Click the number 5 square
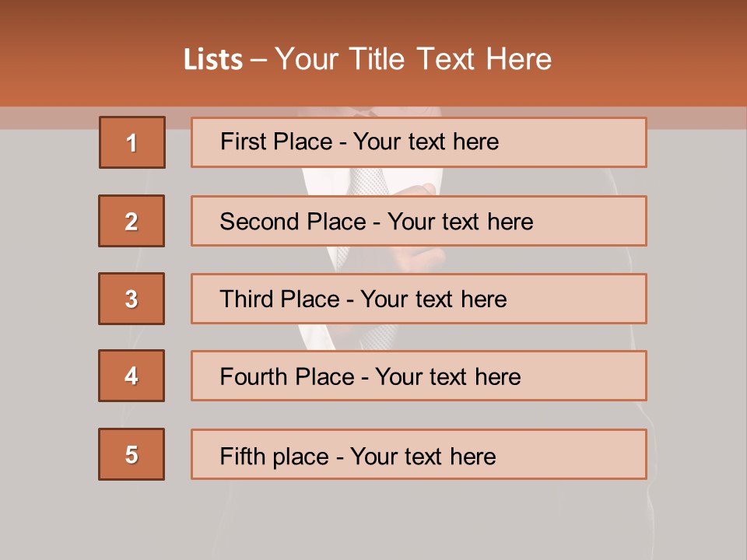Viewport: 747px width, 560px height. coord(132,454)
